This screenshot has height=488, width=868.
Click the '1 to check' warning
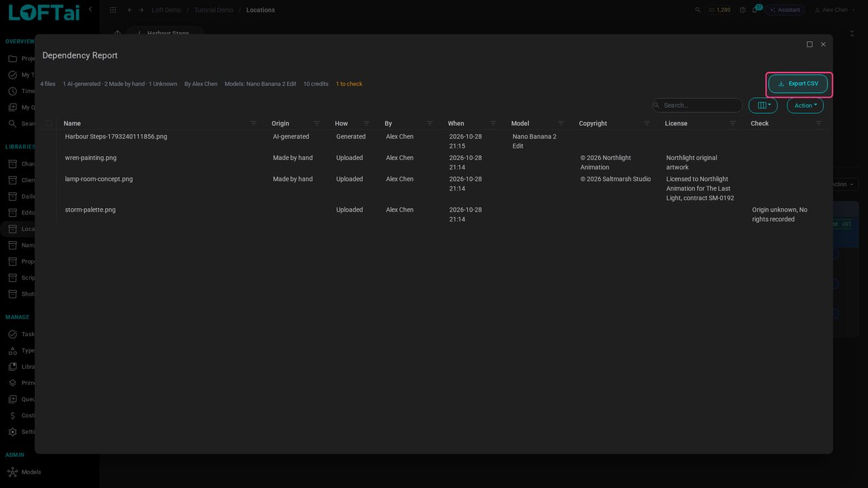pos(349,84)
